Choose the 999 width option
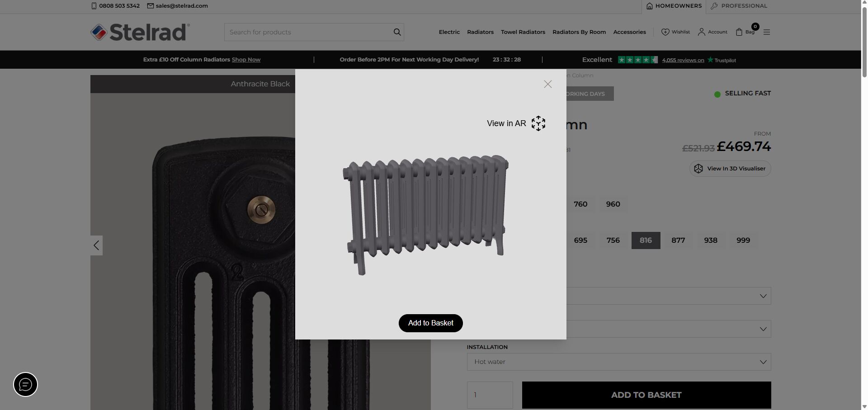Viewport: 868px width, 410px height. click(x=743, y=240)
